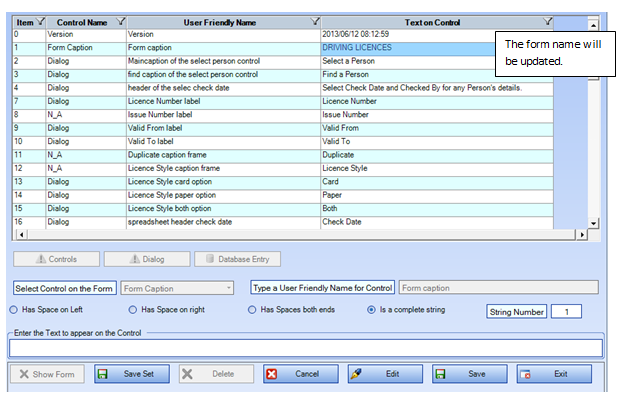Click the Save Set button label
This screenshot has height=399, width=619.
pos(139,374)
